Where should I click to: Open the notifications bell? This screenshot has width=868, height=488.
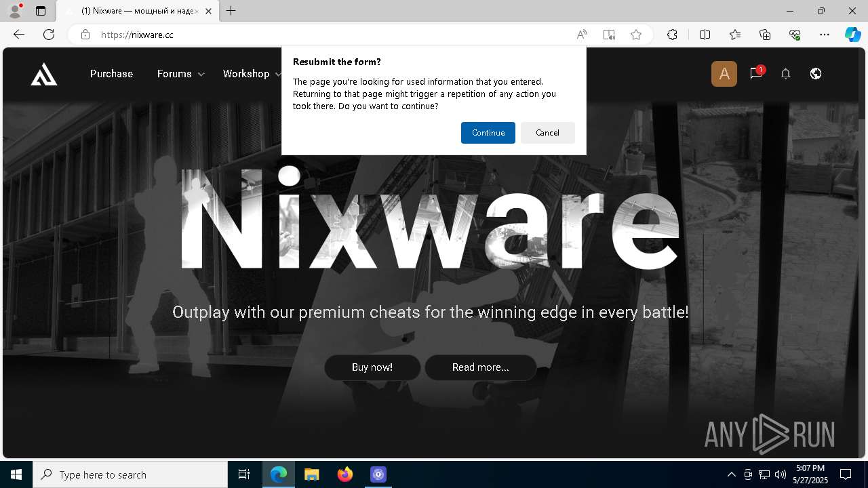click(786, 74)
